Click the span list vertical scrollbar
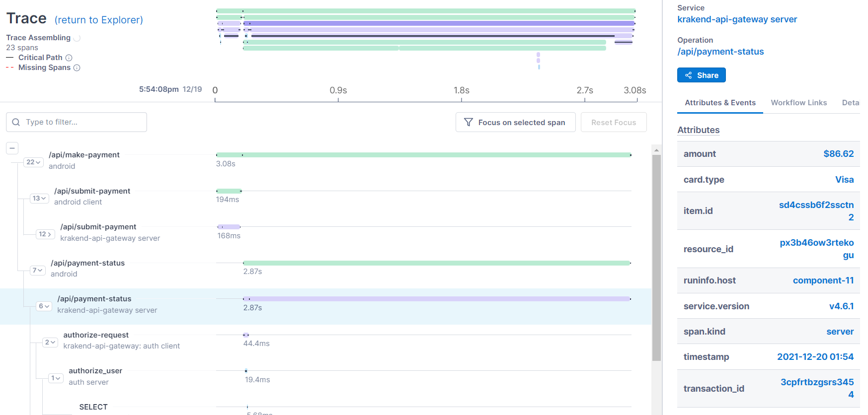Screen dimensions: 868x415 (656, 258)
